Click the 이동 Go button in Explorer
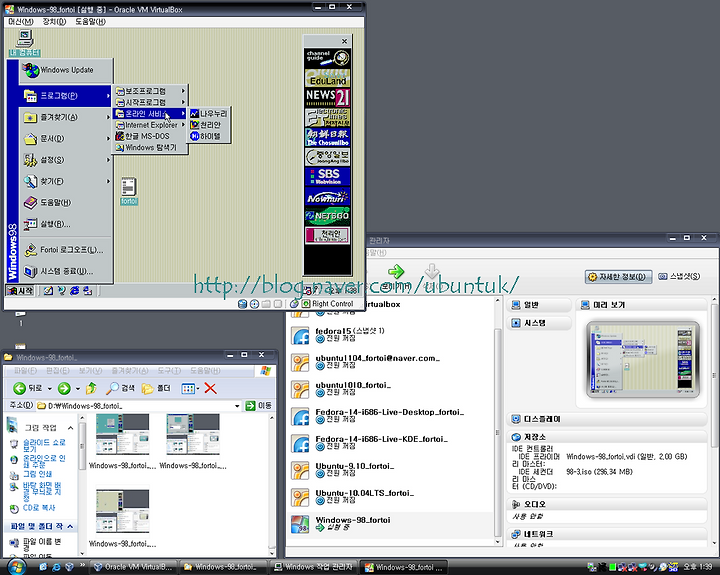720x575 pixels. 259,406
